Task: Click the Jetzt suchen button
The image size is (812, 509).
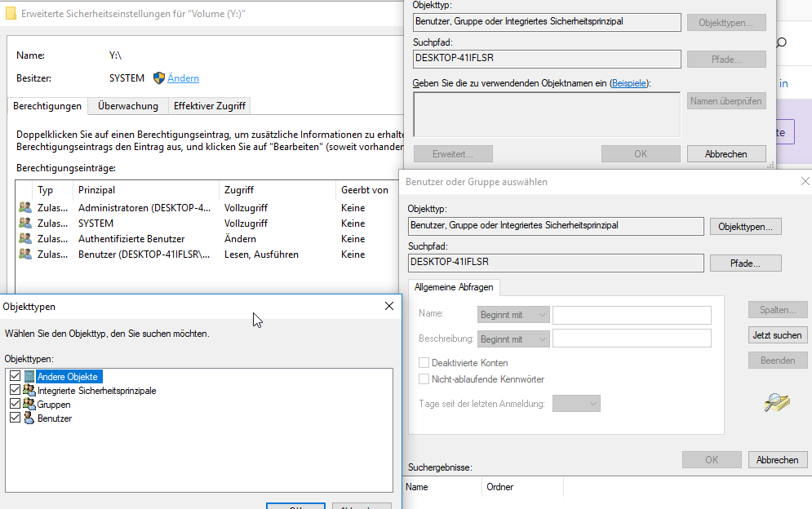Action: [777, 335]
